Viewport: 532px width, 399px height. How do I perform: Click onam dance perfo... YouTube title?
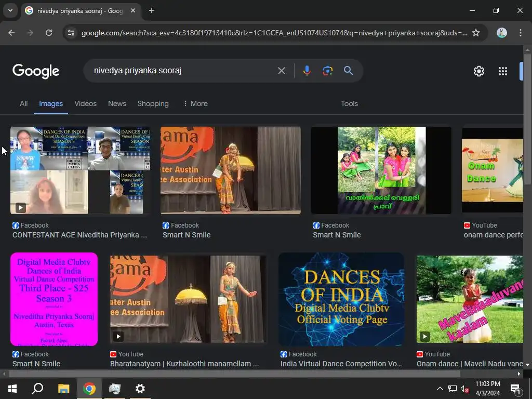pyautogui.click(x=494, y=235)
